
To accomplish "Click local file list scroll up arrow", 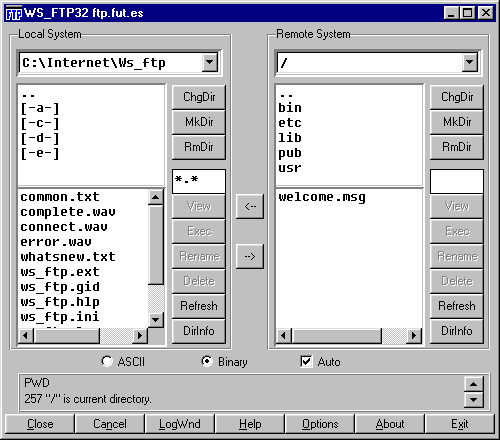I will 155,197.
